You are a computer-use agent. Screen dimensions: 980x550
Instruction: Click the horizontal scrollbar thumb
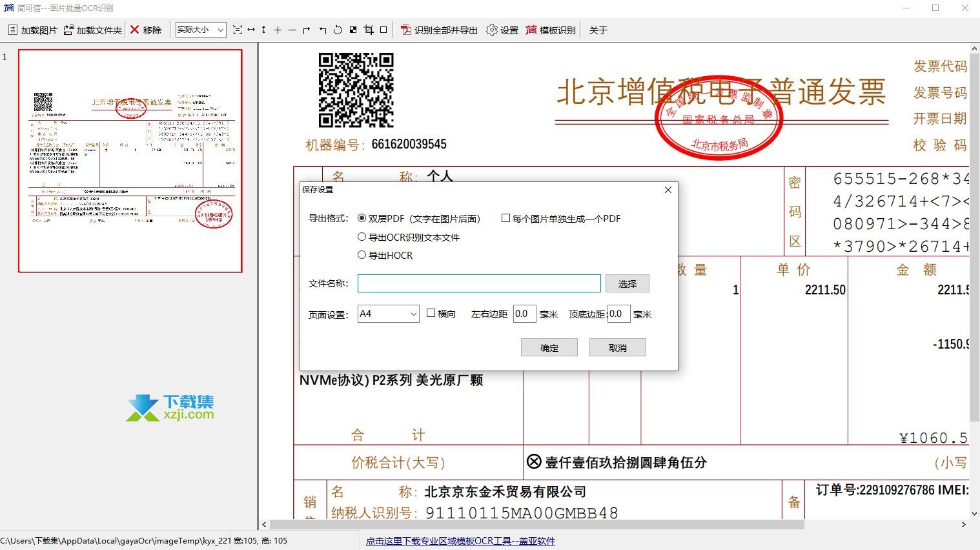(x=537, y=525)
